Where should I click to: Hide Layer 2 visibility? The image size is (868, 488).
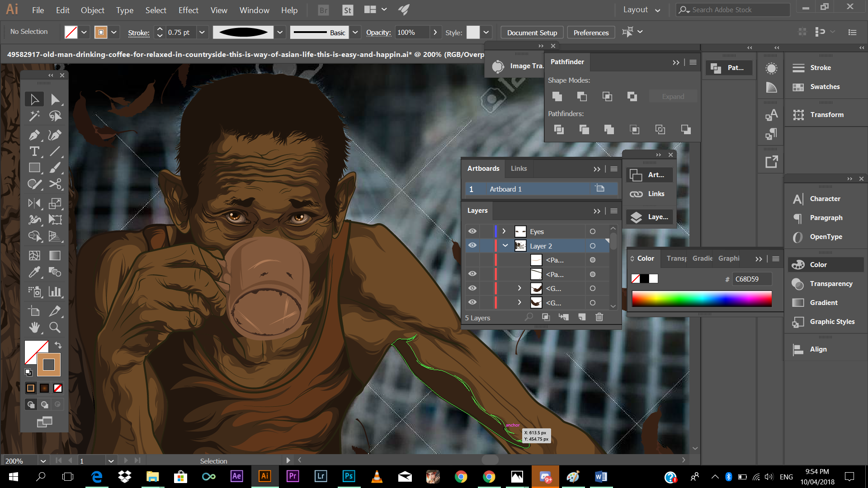coord(472,245)
